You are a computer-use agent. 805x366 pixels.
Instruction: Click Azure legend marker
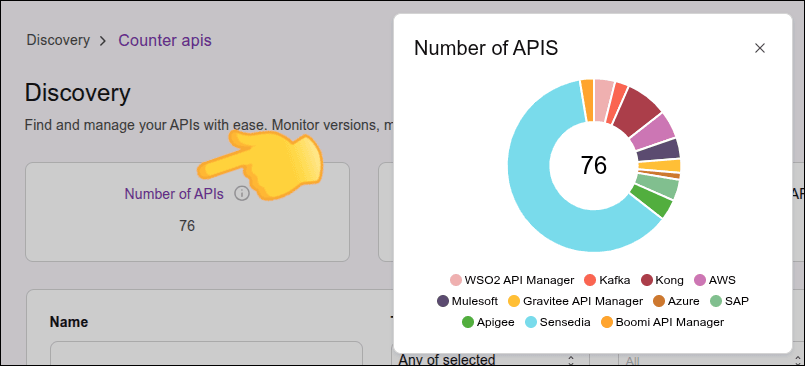point(659,301)
